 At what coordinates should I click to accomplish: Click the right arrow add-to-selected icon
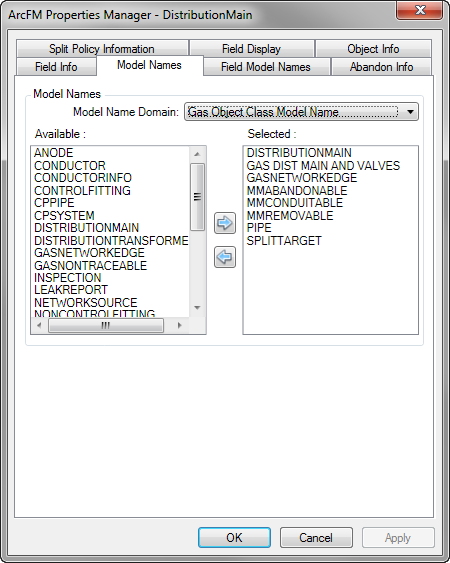pyautogui.click(x=225, y=223)
